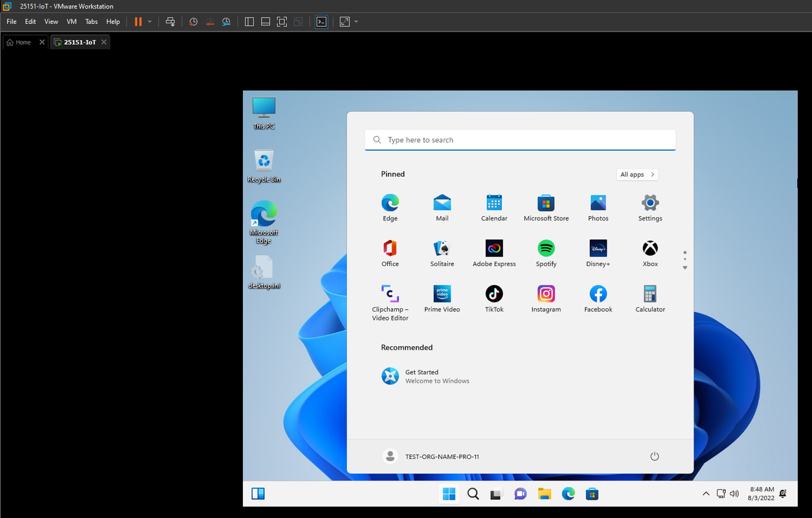Open the File menu in VMware
The image size is (812, 518).
[12, 21]
